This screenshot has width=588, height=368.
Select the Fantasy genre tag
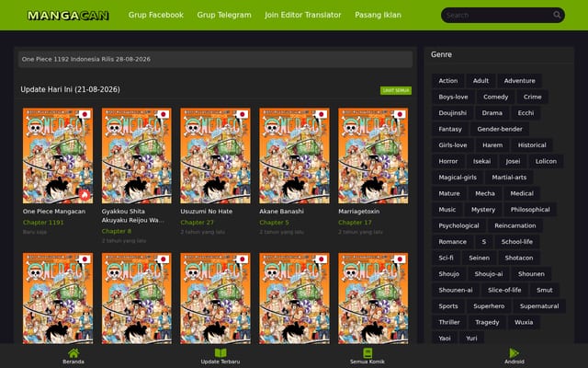[x=450, y=129]
